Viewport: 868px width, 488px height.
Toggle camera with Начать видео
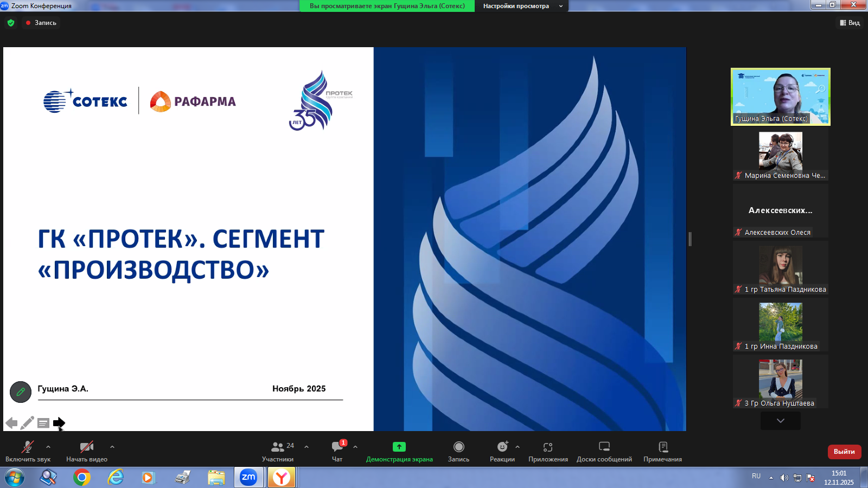point(86,447)
